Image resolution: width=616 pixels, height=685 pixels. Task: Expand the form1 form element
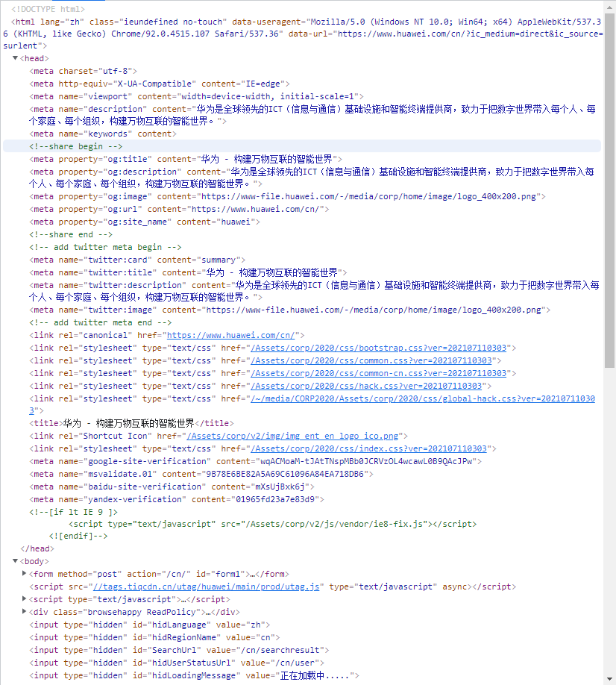point(25,574)
